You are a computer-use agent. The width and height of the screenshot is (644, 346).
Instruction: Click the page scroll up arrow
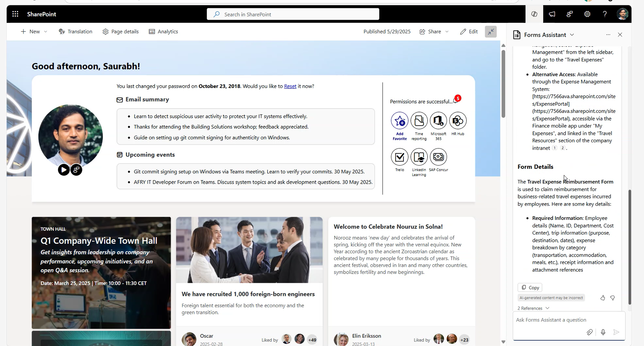click(x=503, y=45)
